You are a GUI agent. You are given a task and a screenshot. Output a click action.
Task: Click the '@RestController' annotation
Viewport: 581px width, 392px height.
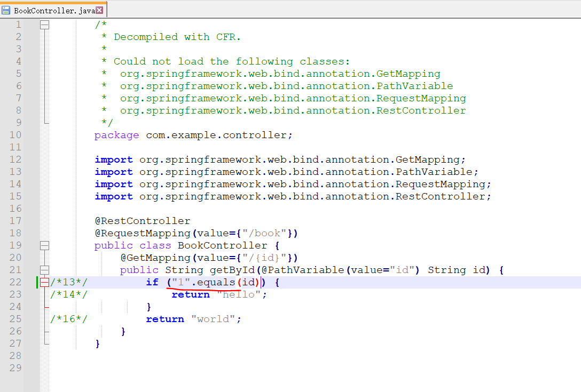[x=143, y=221]
